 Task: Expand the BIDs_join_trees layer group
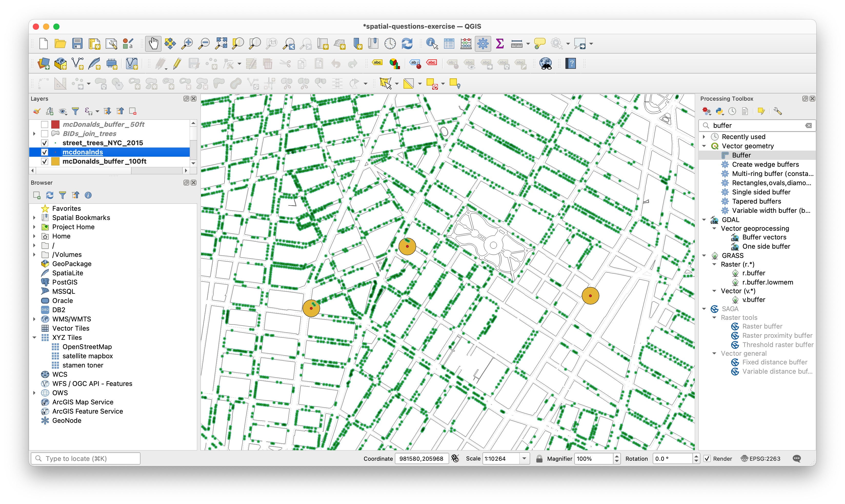tap(34, 134)
